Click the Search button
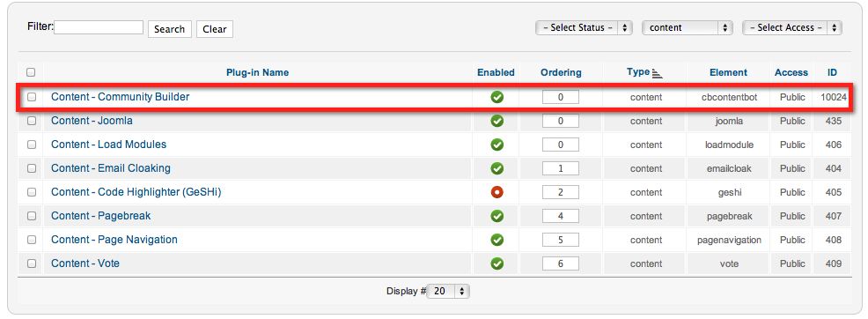Image resolution: width=868 pixels, height=319 pixels. 169,29
